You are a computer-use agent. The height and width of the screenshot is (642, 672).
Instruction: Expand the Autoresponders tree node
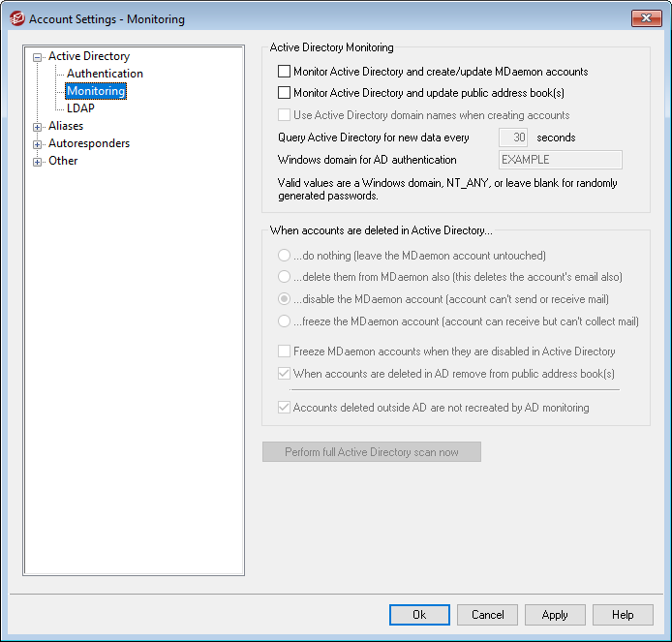[x=38, y=144]
